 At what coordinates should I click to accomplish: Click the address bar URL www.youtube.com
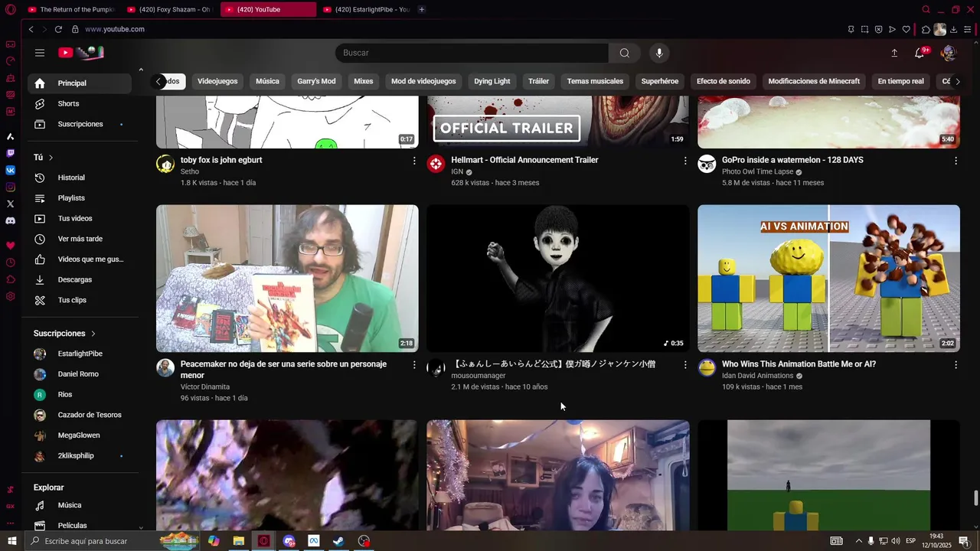(115, 29)
